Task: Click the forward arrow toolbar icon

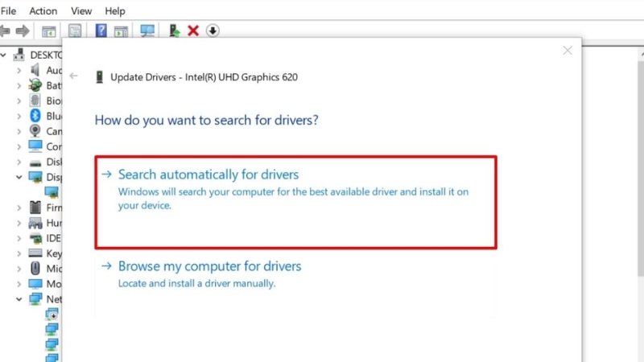Action: (23, 31)
